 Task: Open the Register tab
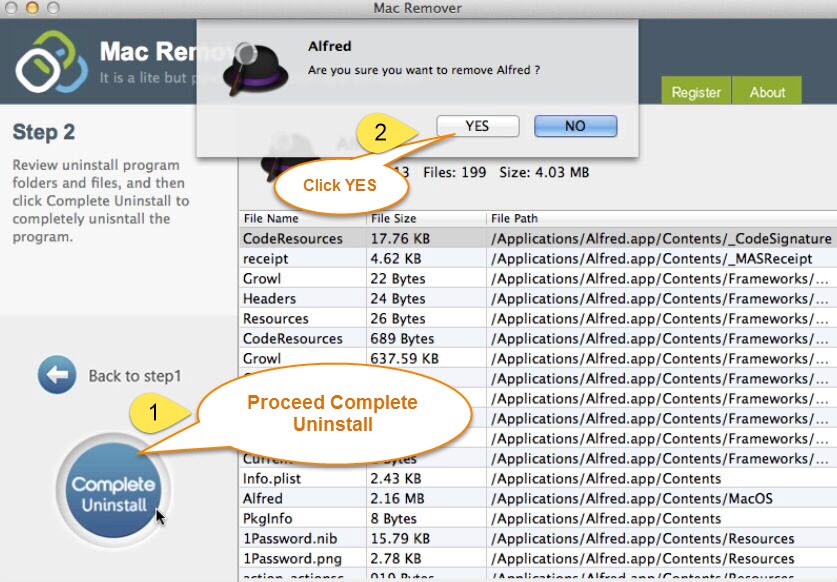[696, 92]
